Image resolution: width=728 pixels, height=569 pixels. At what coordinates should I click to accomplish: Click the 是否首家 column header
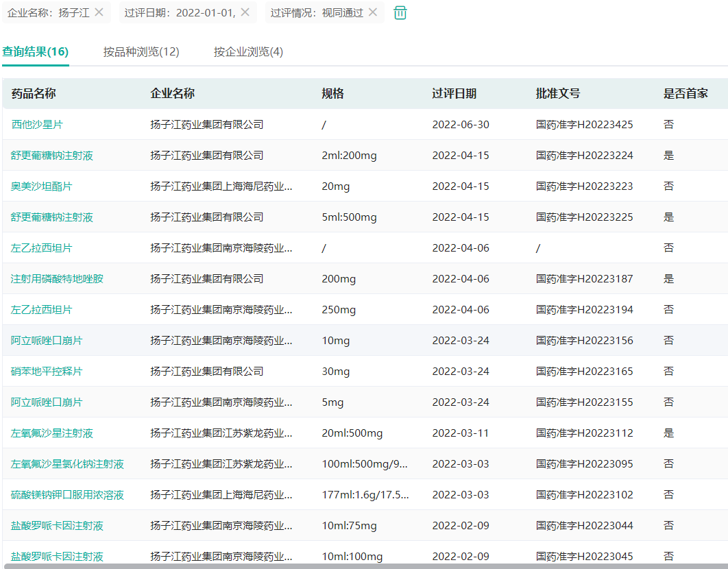685,94
